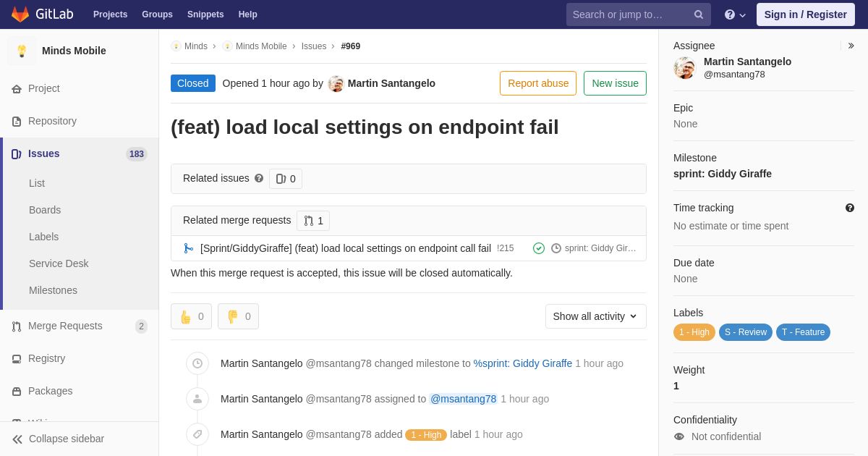Open the Time tracking help icon
The width and height of the screenshot is (868, 456).
[x=850, y=208]
